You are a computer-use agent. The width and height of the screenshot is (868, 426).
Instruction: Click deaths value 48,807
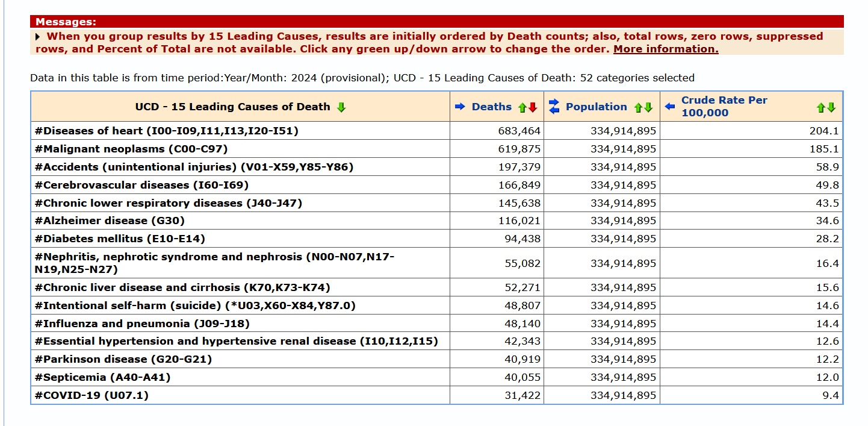pos(522,305)
